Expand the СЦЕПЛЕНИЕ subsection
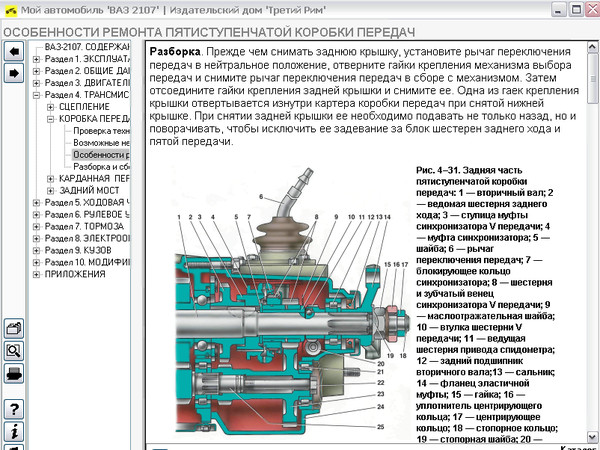This screenshot has width=600, height=450. (49, 107)
